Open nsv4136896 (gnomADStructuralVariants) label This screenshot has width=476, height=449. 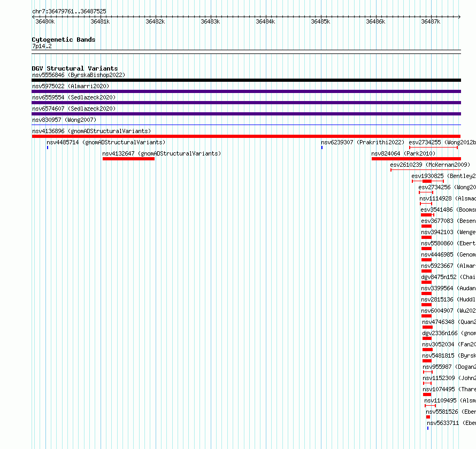coord(91,131)
